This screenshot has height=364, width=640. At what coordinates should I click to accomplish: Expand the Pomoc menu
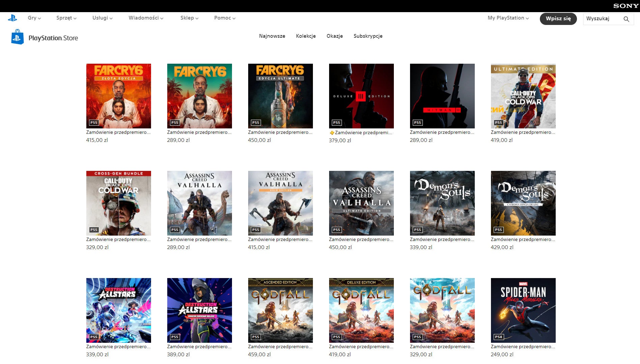click(x=225, y=18)
